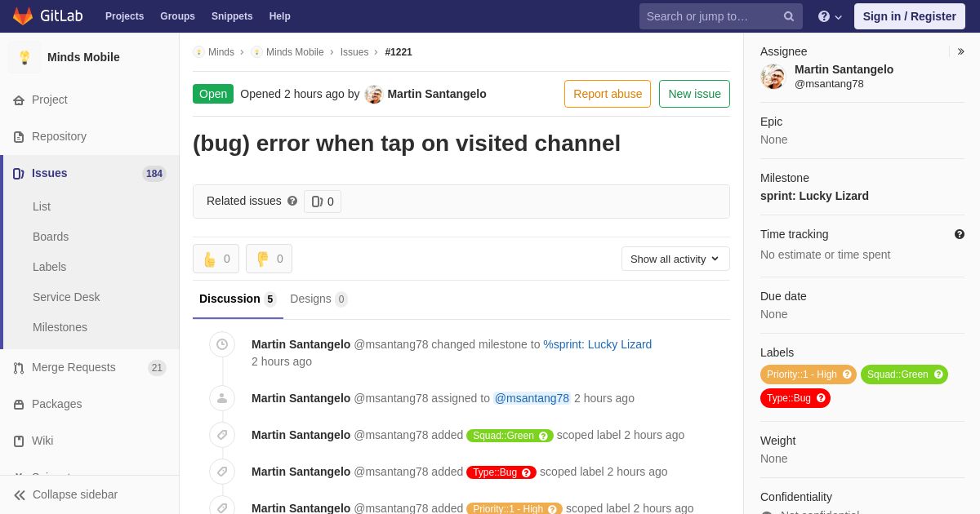
Task: Click the Minds Mobile lightbulb project avatar
Action: (x=24, y=57)
